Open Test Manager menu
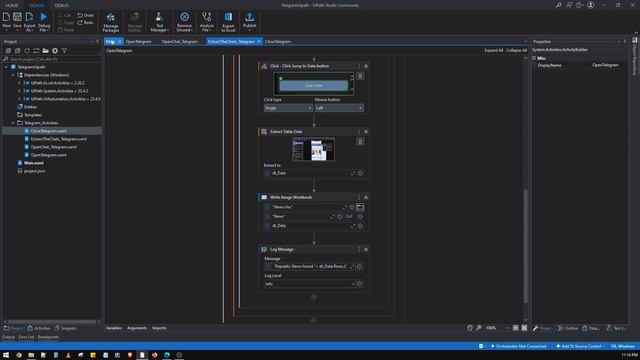Screen dimensions: 640x360 click(x=159, y=22)
